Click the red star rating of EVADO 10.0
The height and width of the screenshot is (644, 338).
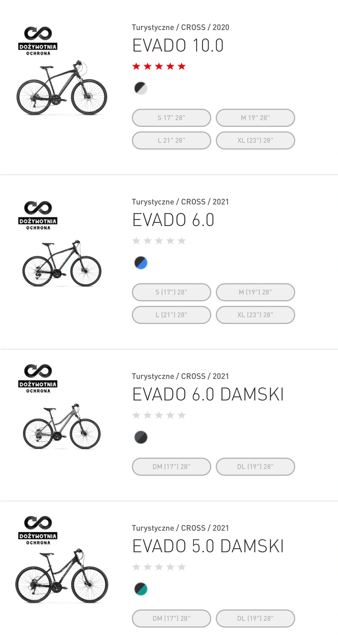159,67
